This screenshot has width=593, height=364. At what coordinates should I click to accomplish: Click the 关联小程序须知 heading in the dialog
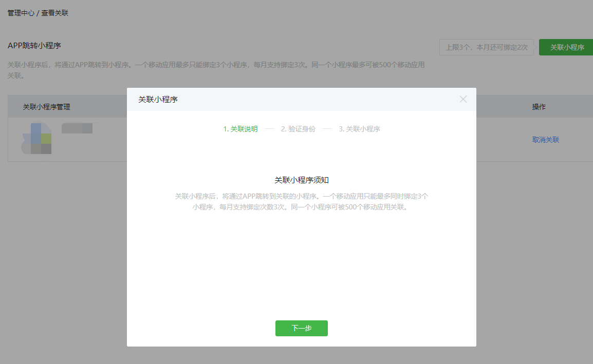tap(301, 180)
